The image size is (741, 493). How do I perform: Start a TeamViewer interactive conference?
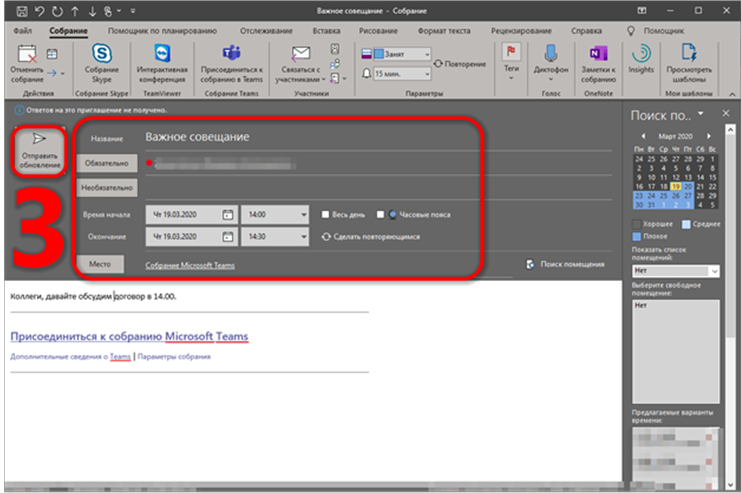click(162, 64)
